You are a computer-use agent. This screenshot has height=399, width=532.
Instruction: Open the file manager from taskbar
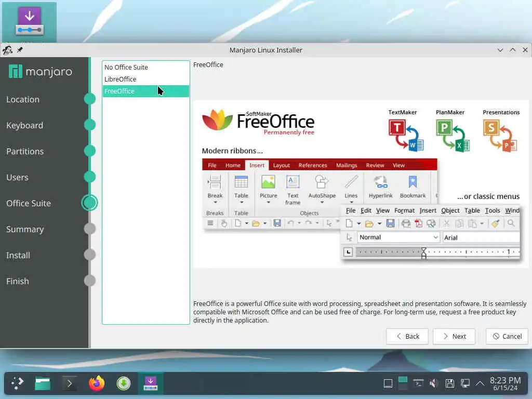point(43,383)
